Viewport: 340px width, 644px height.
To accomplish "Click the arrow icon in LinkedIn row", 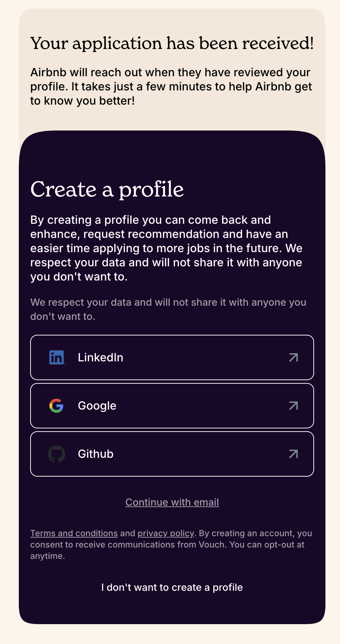I will (294, 357).
